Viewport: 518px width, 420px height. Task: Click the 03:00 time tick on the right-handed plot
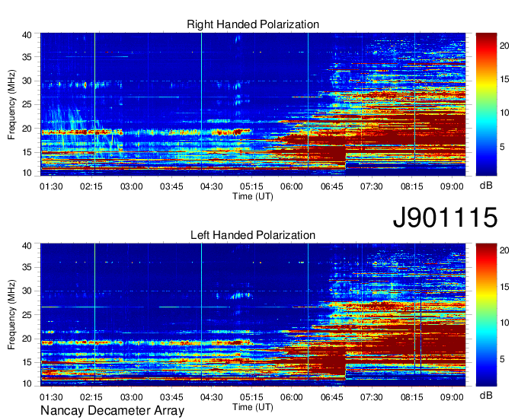(132, 186)
